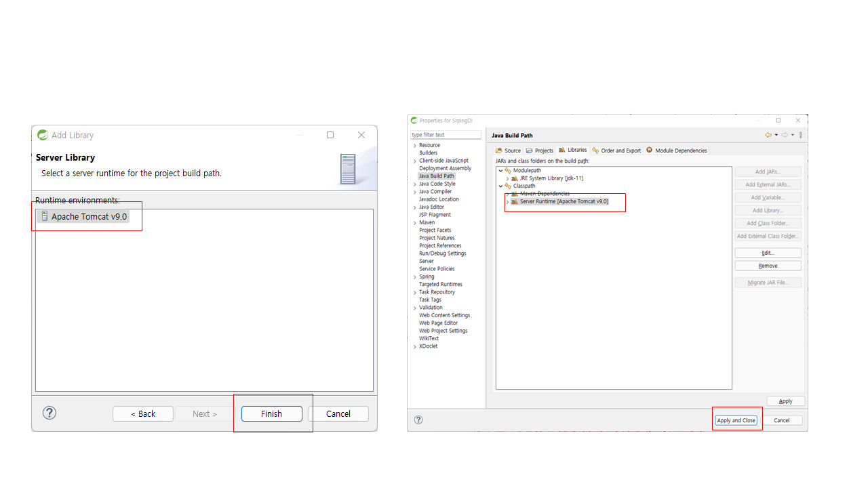Screen dimensions: 868x488
Task: Open the Web Content Settings page
Action: point(444,315)
